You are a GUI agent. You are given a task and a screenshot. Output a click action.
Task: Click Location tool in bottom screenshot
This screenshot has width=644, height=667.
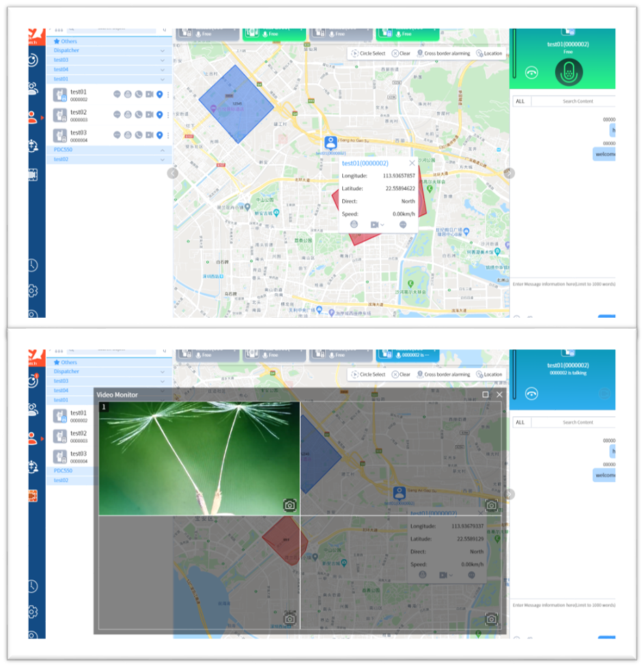[x=489, y=375]
